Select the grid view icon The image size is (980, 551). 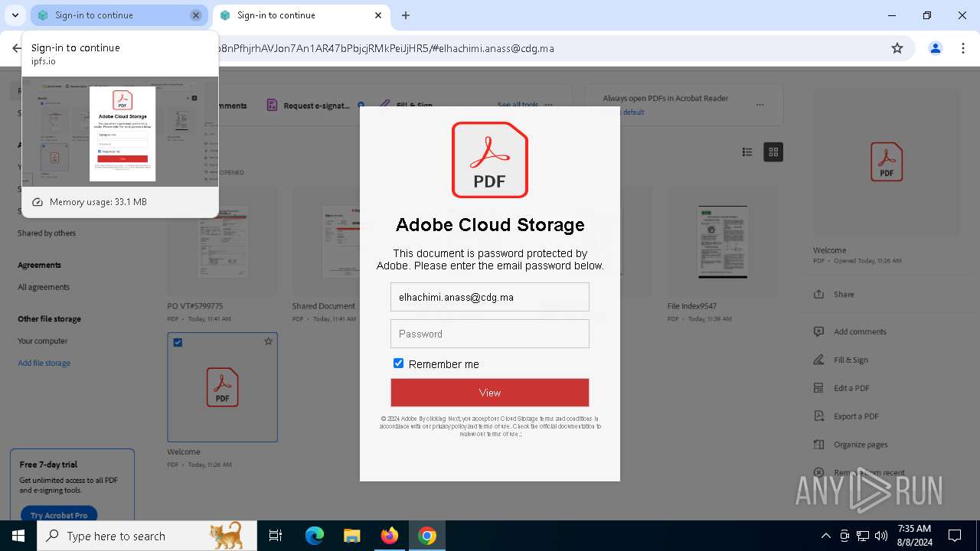tap(773, 152)
